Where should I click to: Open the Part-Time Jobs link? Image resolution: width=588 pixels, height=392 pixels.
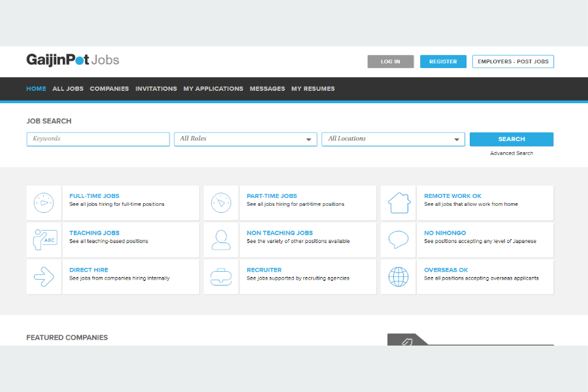(x=272, y=196)
